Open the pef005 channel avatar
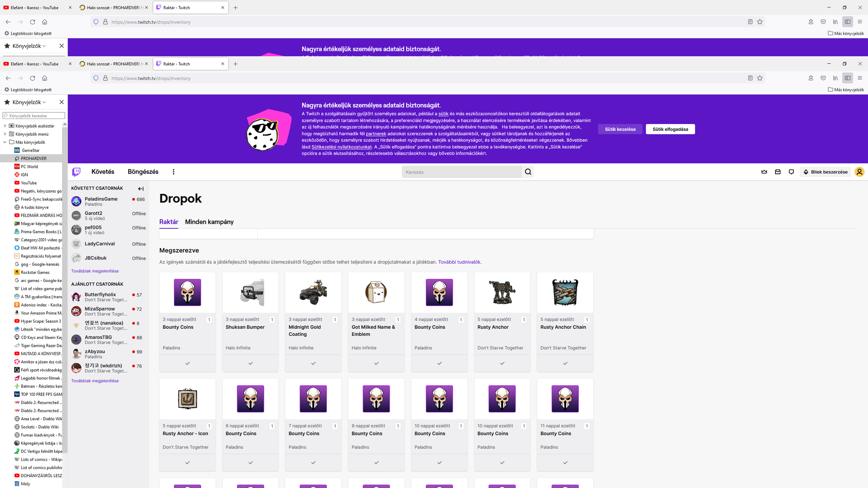The height and width of the screenshot is (488, 868). (76, 230)
